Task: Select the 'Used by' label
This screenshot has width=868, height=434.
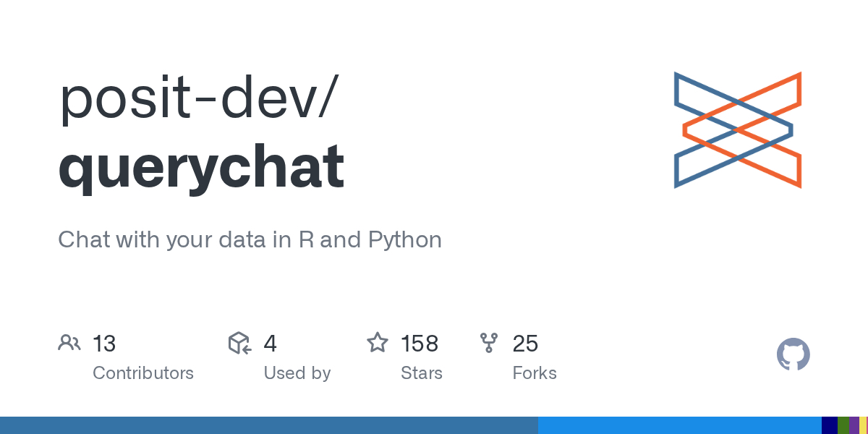Action: pyautogui.click(x=297, y=373)
